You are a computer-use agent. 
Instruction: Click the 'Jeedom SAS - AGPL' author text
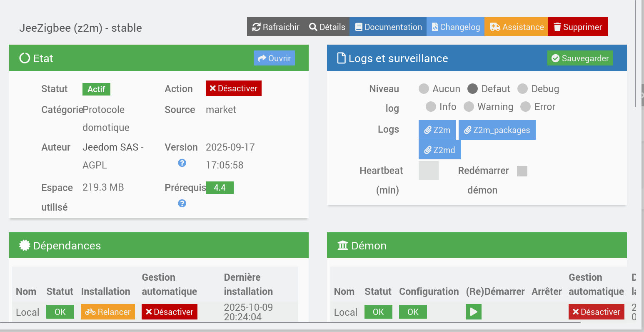click(x=113, y=156)
